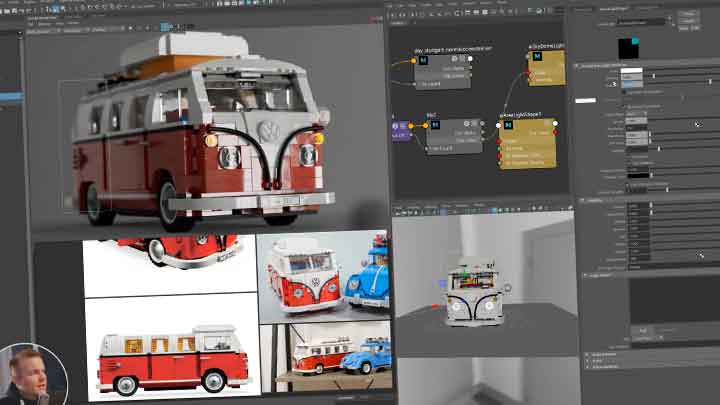
Task: Click M icon on the sky dome node
Action: [x=537, y=56]
